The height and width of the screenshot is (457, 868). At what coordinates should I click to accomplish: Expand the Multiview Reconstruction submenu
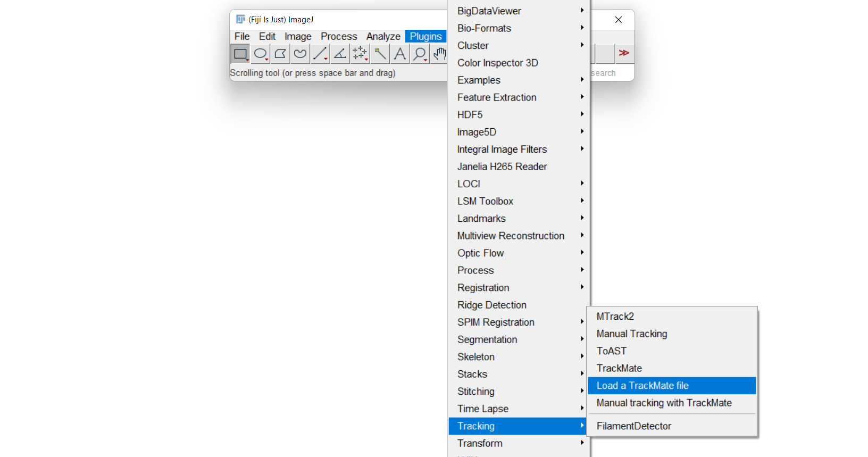point(519,236)
